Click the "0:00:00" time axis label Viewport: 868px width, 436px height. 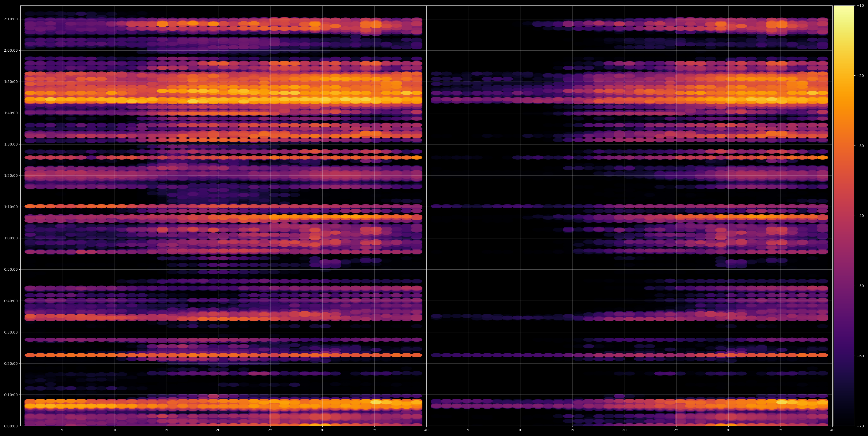[x=11, y=426]
